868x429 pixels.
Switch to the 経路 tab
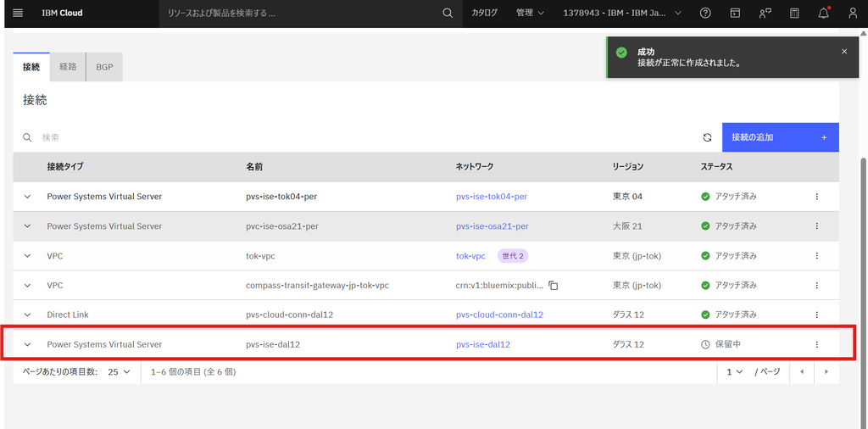click(68, 67)
